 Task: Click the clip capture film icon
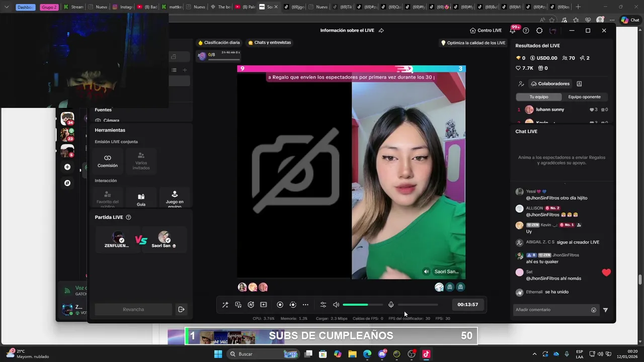pyautogui.click(x=263, y=305)
